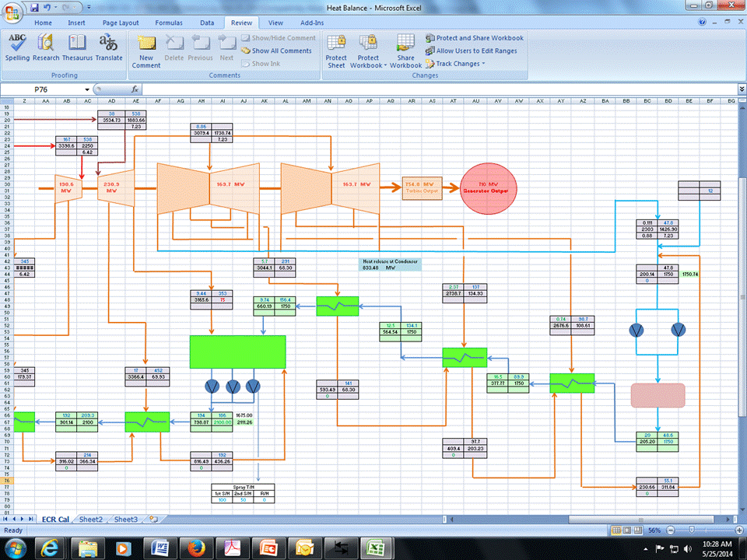
Task: Open Allow Users to Edit Ranges
Action: [x=472, y=51]
